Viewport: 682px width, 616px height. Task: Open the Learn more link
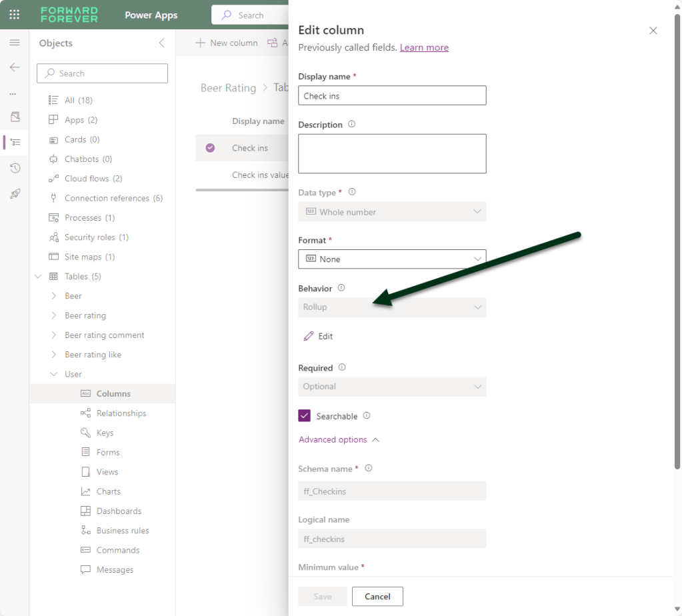pyautogui.click(x=424, y=47)
